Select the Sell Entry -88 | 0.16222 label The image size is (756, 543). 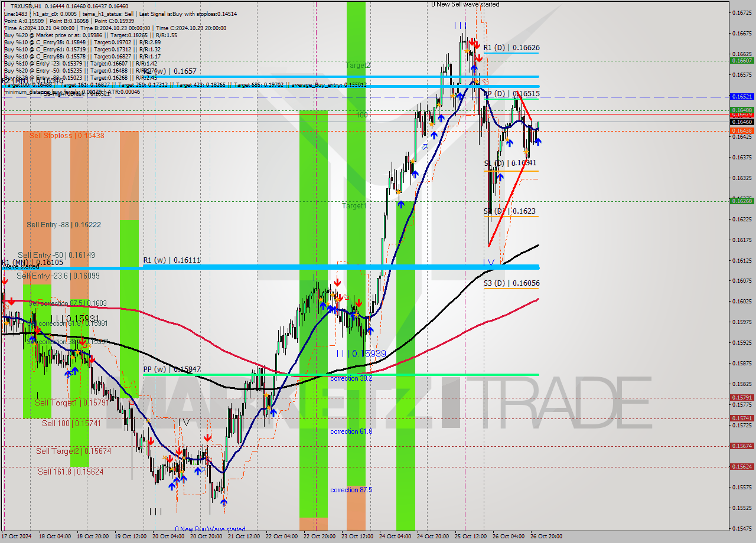64,225
